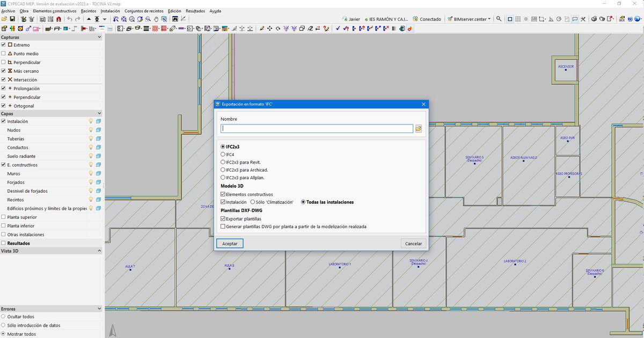This screenshot has width=644, height=338.
Task: Select the IFC4 radio button
Action: pyautogui.click(x=223, y=154)
